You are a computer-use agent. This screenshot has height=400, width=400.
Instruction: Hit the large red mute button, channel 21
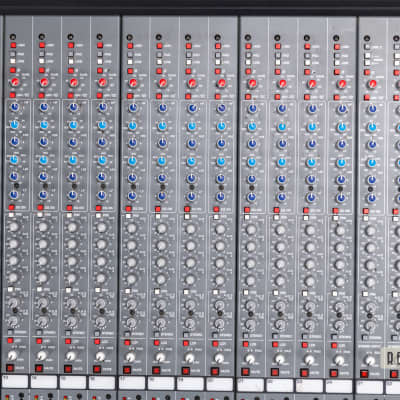click(x=245, y=372)
